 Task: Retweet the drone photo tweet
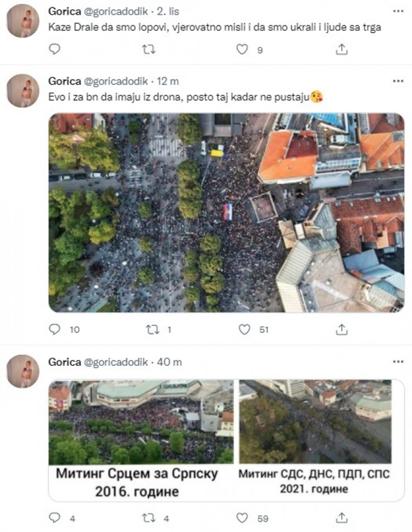tap(152, 329)
